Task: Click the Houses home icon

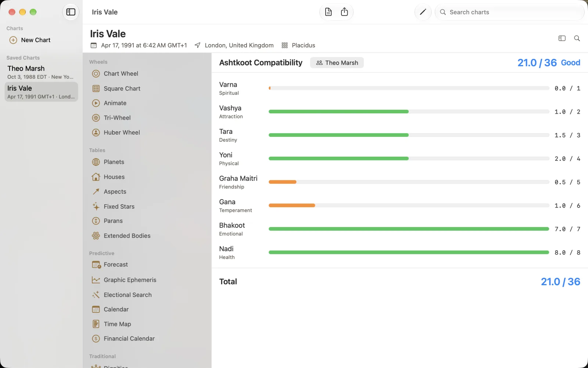Action: point(96,177)
